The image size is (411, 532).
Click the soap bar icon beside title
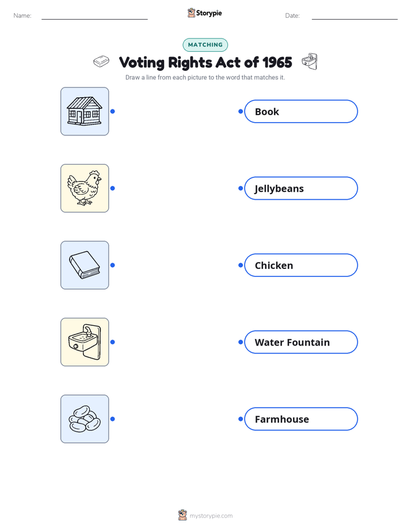click(101, 62)
